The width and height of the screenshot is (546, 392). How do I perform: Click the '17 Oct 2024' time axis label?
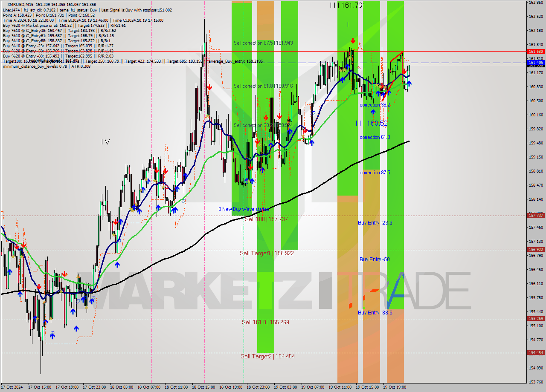tap(12, 387)
